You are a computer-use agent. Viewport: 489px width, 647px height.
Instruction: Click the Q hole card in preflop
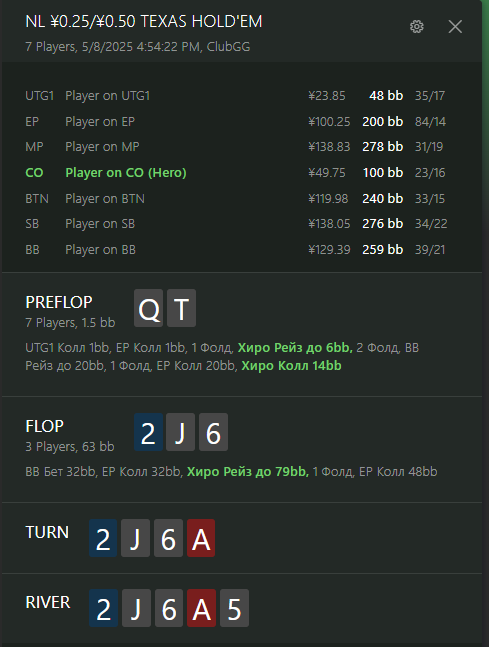point(149,308)
